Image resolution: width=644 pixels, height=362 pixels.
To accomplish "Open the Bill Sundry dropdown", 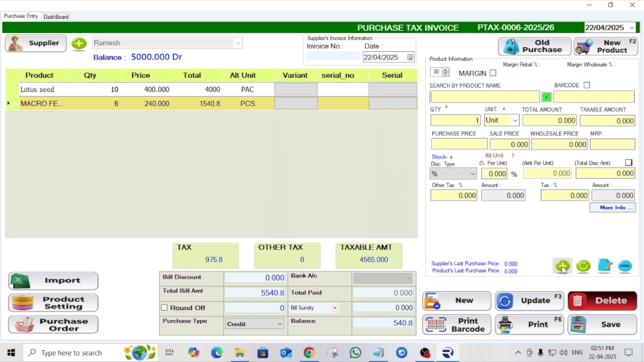I will [335, 308].
